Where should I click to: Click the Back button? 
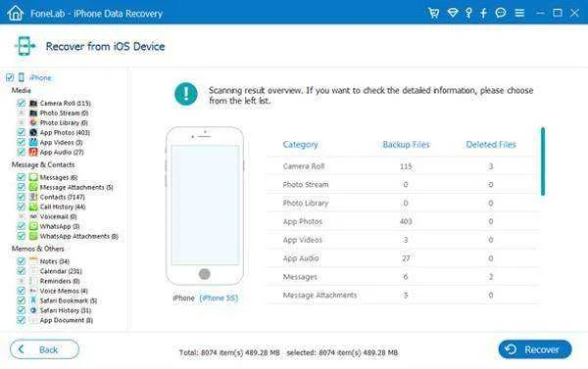coord(44,349)
